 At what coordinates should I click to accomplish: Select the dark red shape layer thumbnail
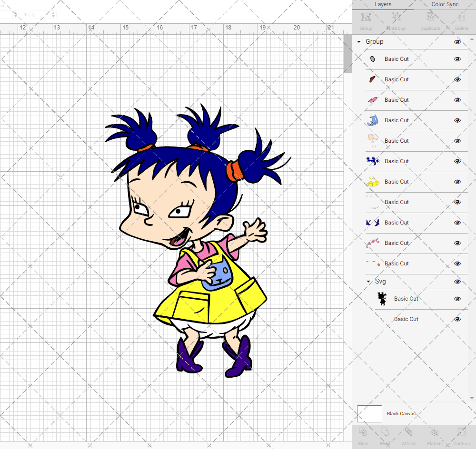tap(373, 79)
